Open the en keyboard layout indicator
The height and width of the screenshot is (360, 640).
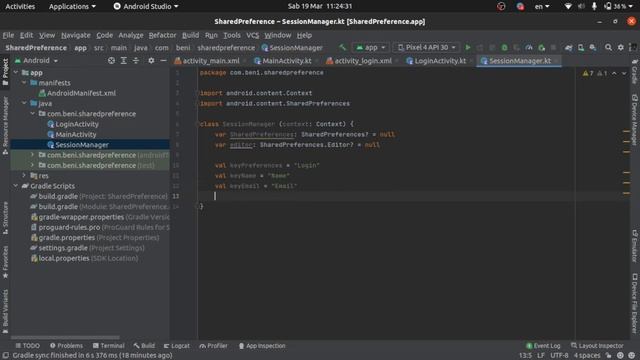coord(542,6)
